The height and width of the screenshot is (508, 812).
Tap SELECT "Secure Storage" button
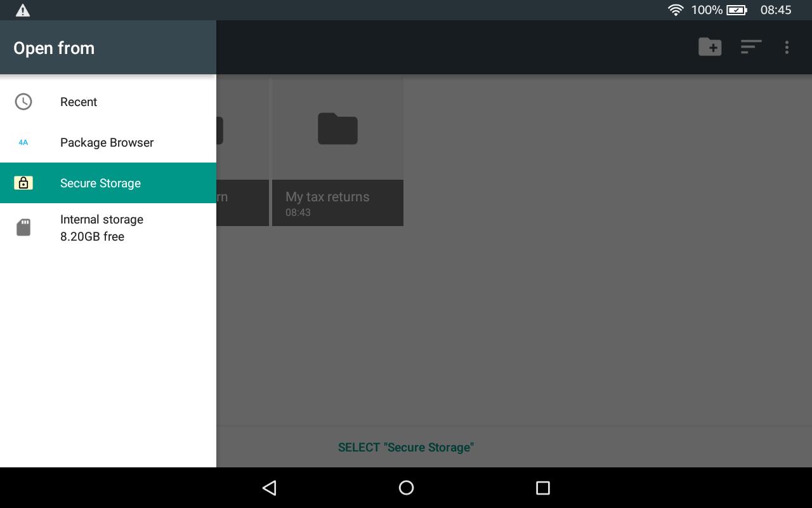click(406, 447)
